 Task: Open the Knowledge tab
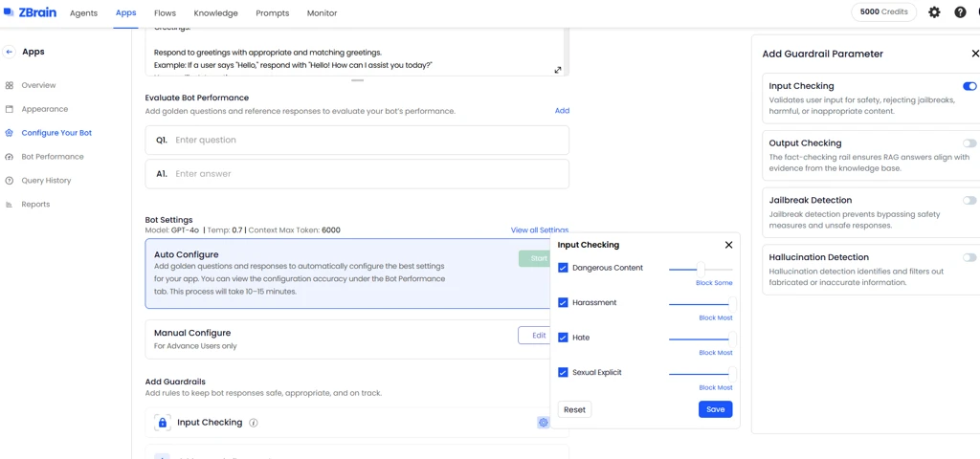215,13
